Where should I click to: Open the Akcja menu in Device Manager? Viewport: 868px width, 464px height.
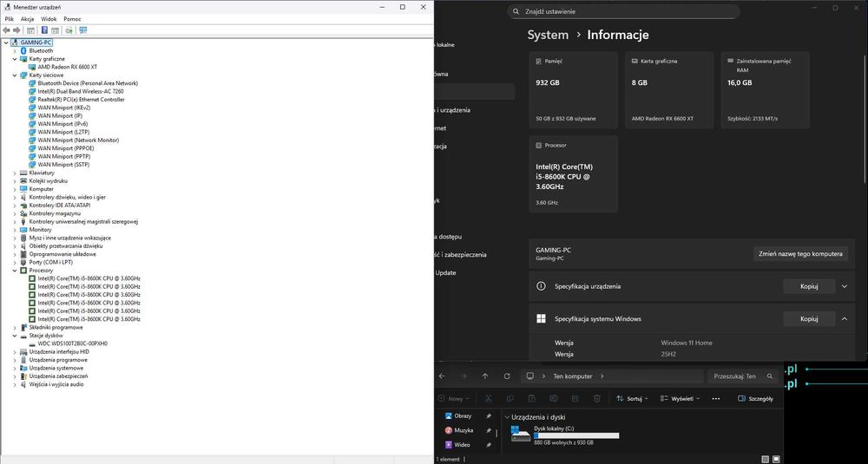pos(27,19)
